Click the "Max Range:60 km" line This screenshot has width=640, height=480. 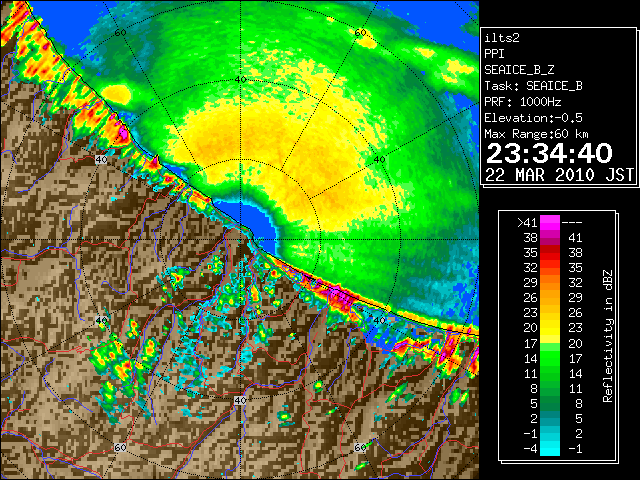click(537, 134)
